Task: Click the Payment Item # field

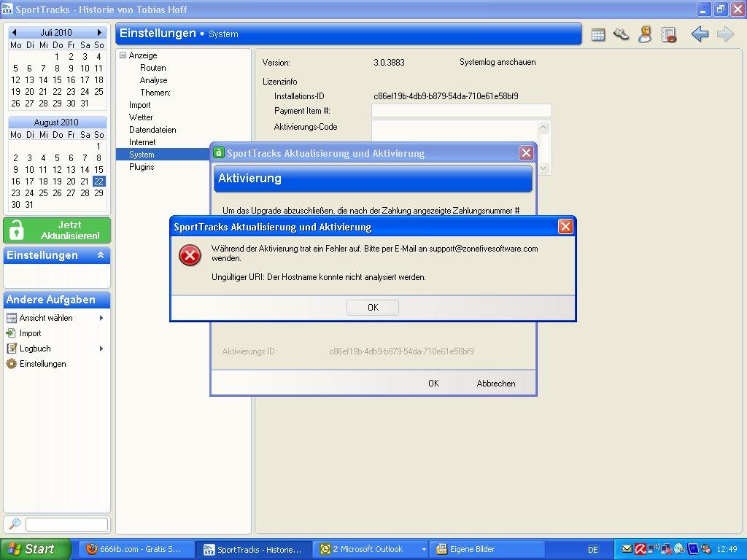Action: pyautogui.click(x=461, y=111)
